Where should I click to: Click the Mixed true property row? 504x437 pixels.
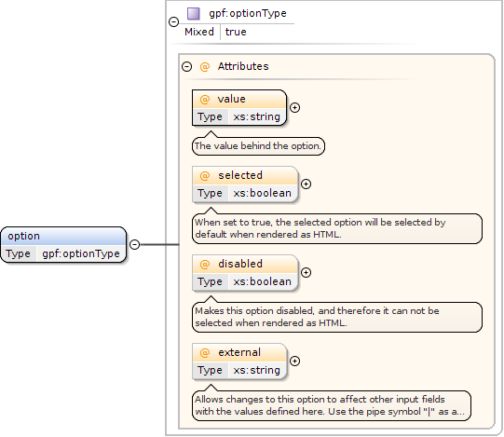click(x=215, y=32)
